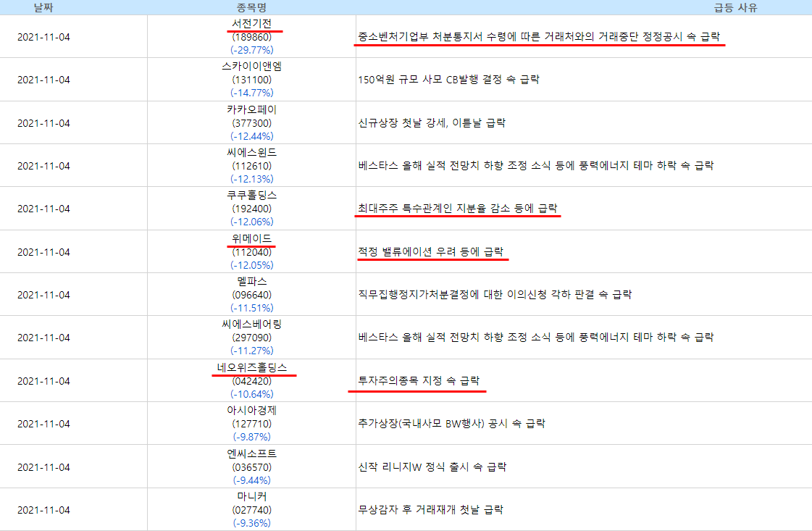Click the 2021-11-04 date in 엔씨소프트 row
812x531 pixels.
43,467
